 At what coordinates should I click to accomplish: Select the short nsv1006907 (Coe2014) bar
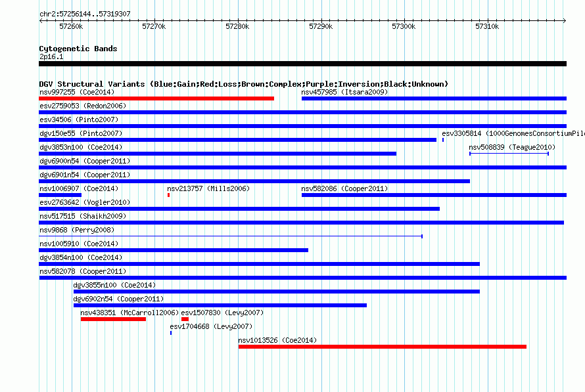60,195
